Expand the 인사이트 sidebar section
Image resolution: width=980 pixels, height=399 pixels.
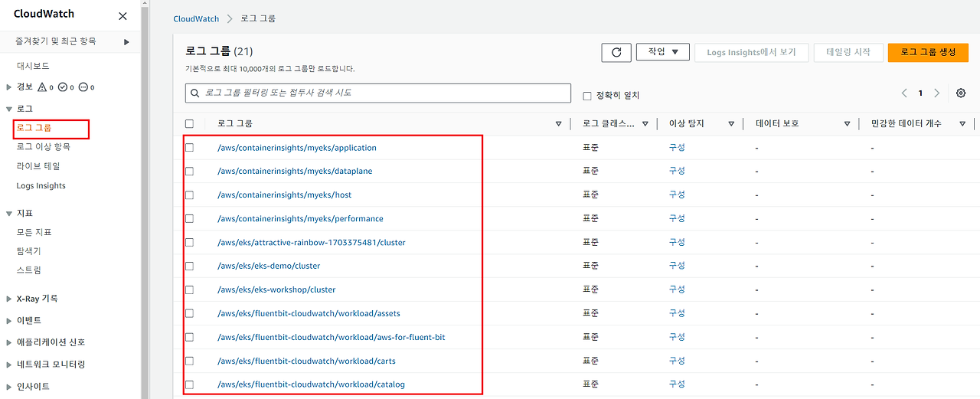[9, 387]
